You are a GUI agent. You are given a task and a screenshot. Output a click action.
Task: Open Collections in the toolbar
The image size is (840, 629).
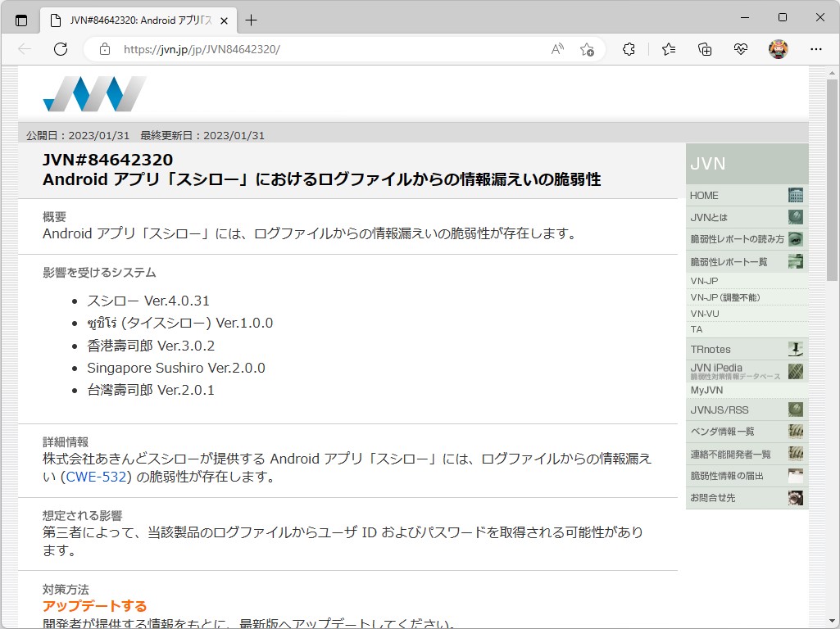pos(704,49)
